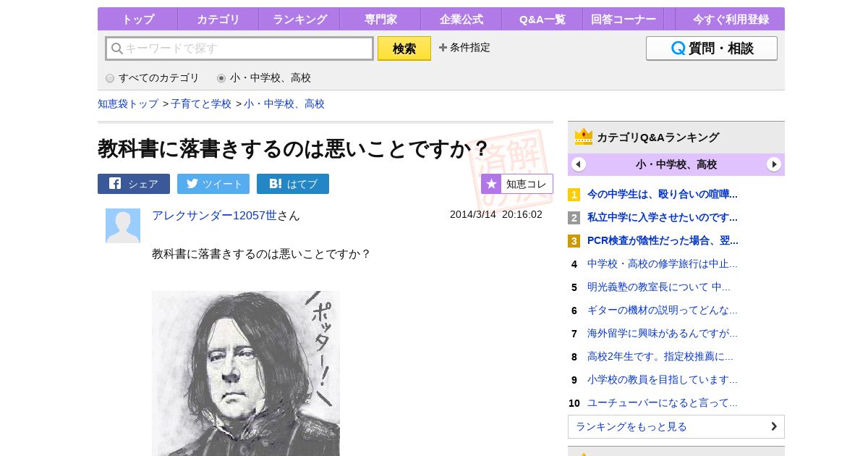Open rank 7 link 海外留学に興味があるんですが
868x456 pixels.
663,333
